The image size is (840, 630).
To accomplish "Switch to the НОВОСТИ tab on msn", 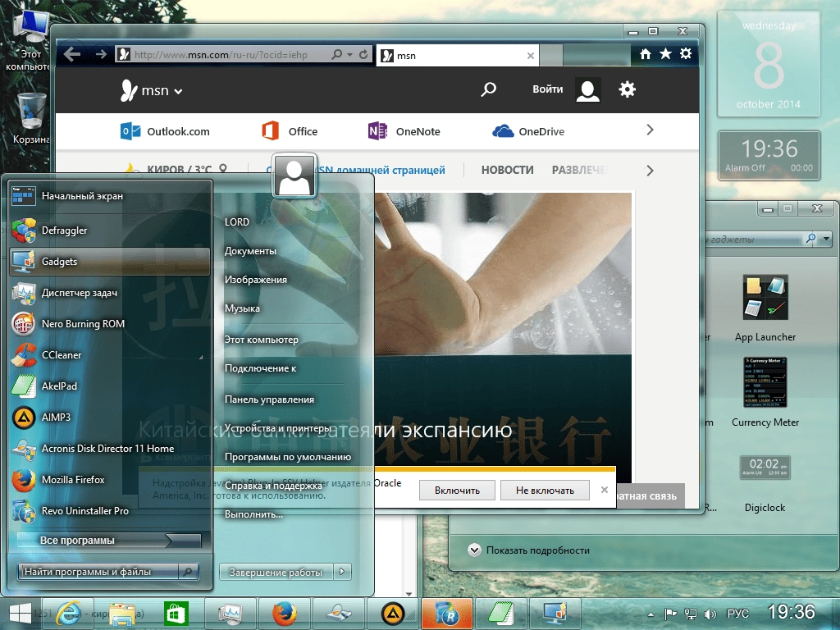I will [507, 171].
